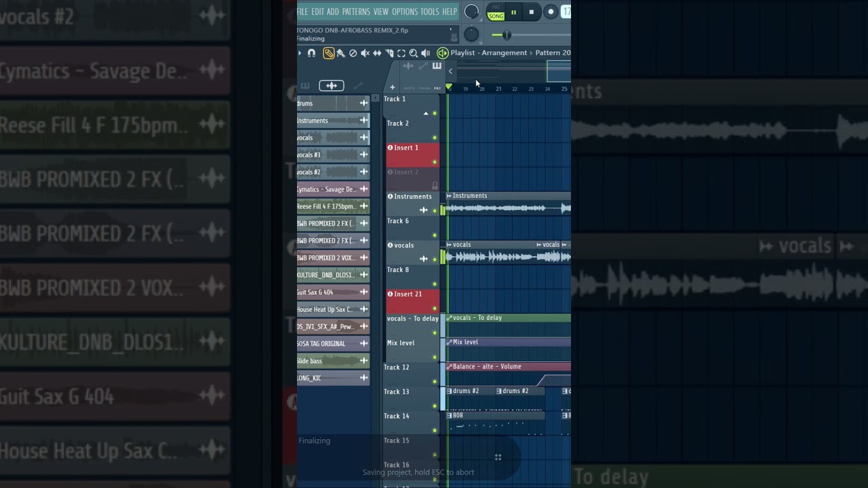Add new pattern with plus button
Screen dimensions: 868x488
tap(392, 87)
